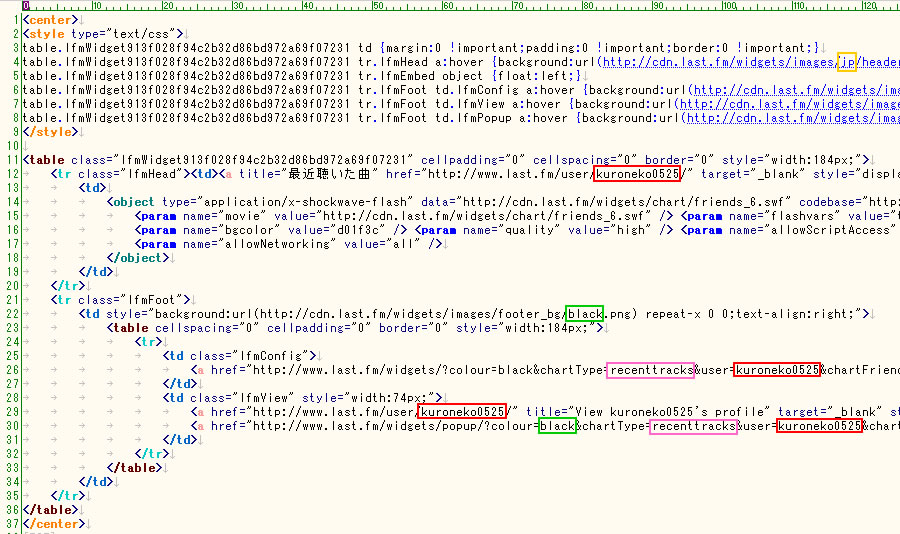Click "tr.lfmEmbed object" selector on line 5
This screenshot has height=534, width=900.
point(421,76)
